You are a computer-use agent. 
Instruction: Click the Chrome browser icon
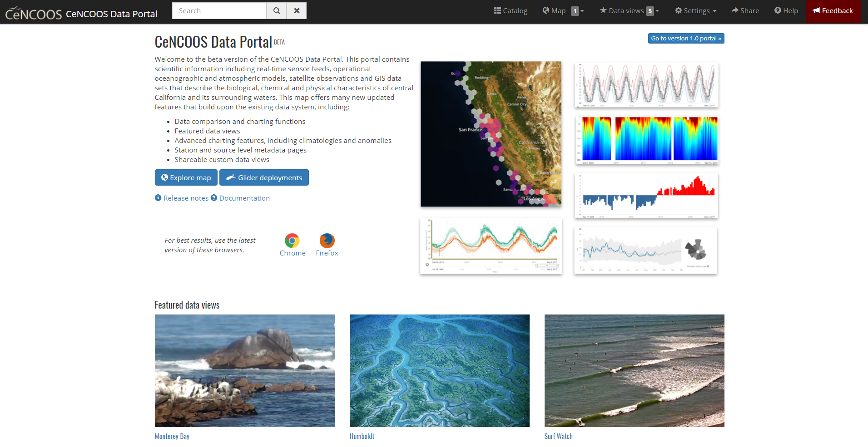coord(292,241)
